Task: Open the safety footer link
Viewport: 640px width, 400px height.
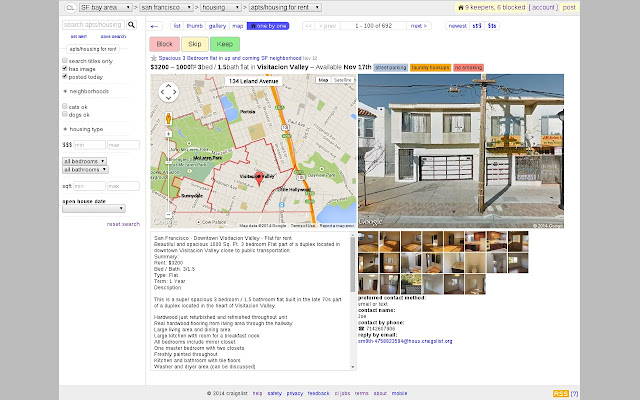Action: coord(275,393)
